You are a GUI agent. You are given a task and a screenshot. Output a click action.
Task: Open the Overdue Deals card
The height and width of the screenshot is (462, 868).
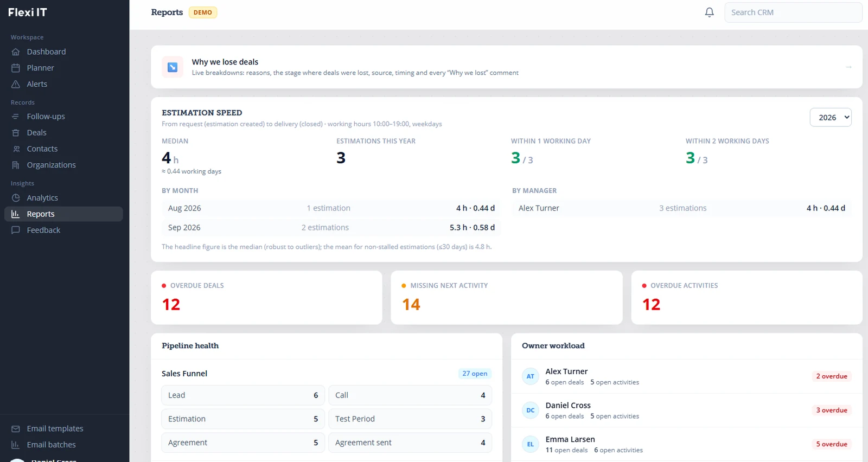click(x=266, y=298)
